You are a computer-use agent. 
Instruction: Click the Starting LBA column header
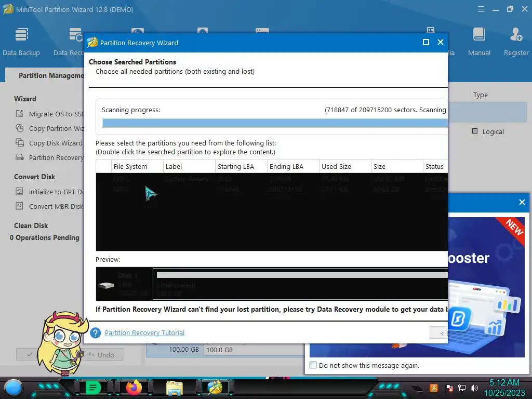pyautogui.click(x=241, y=166)
